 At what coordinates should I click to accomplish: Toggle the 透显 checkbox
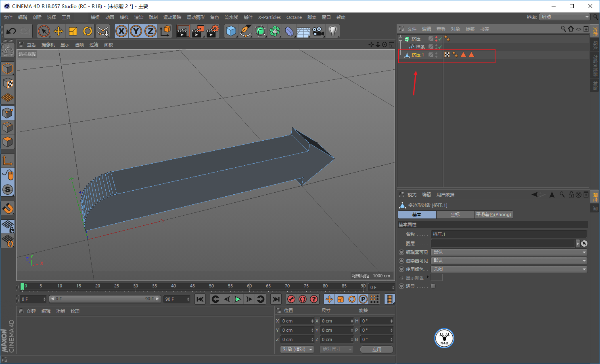(433, 286)
